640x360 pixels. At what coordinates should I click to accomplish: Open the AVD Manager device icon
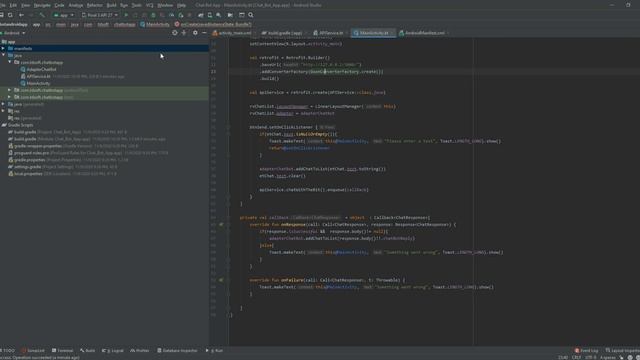209,15
